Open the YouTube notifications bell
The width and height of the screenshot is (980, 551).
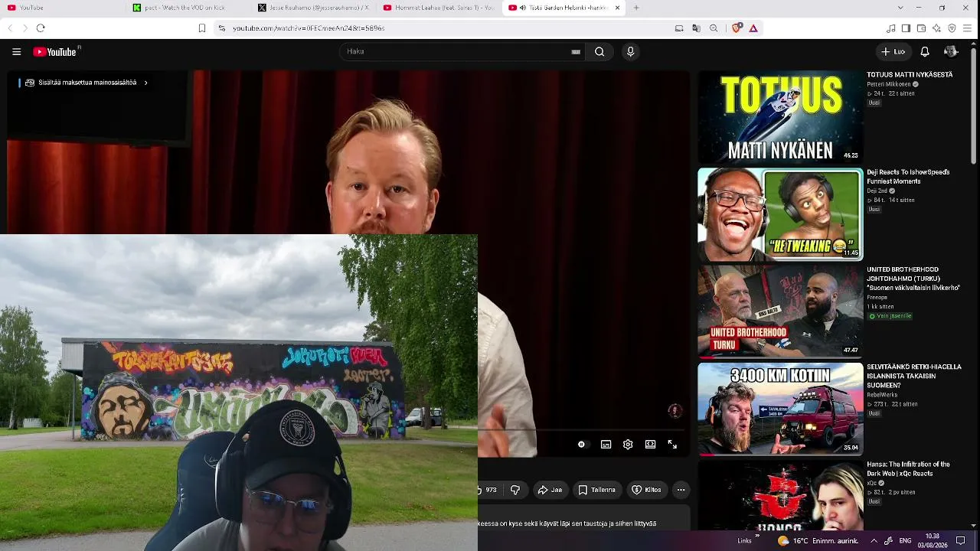pyautogui.click(x=925, y=52)
